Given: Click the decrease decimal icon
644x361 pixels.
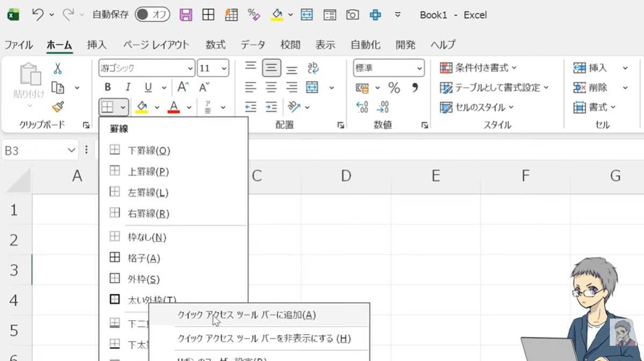Looking at the screenshot, I should pyautogui.click(x=383, y=107).
